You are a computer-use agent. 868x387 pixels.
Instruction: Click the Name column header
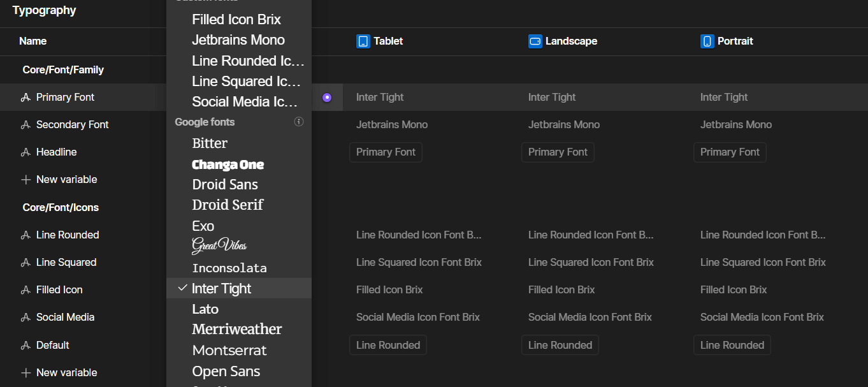pyautogui.click(x=33, y=41)
